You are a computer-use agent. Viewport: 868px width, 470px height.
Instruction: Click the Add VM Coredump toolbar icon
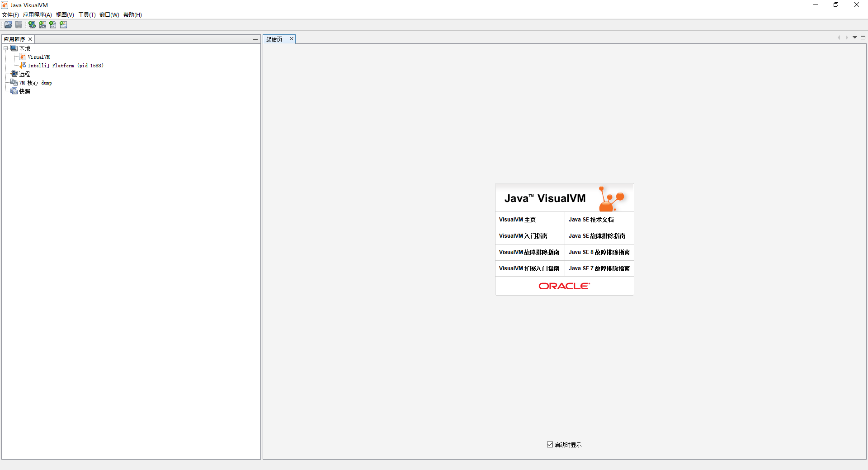53,25
